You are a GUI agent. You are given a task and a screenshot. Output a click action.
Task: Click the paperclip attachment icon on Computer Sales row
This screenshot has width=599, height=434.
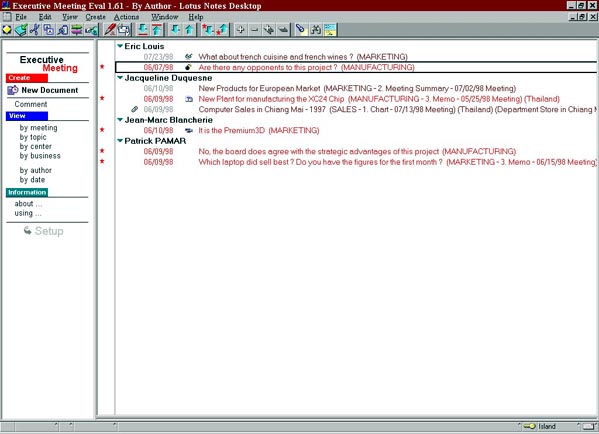click(x=134, y=109)
